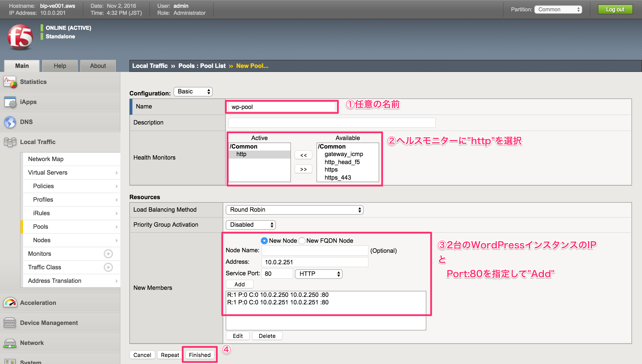Click Pools : Pool List breadcrumb link
This screenshot has height=364, width=642.
coord(202,66)
